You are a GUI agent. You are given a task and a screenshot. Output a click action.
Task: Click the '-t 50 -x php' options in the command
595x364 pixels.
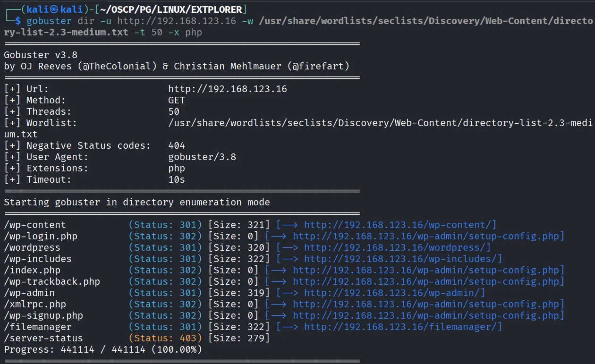point(168,32)
